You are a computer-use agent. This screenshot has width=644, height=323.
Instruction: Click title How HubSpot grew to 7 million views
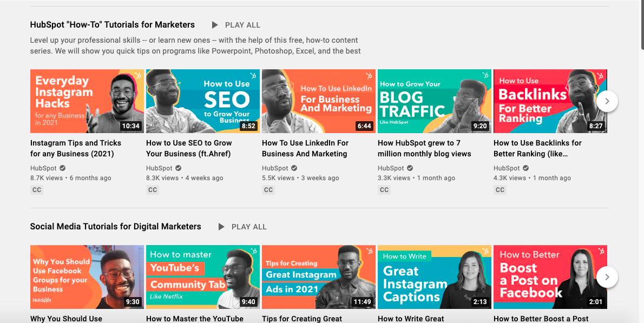click(x=424, y=148)
